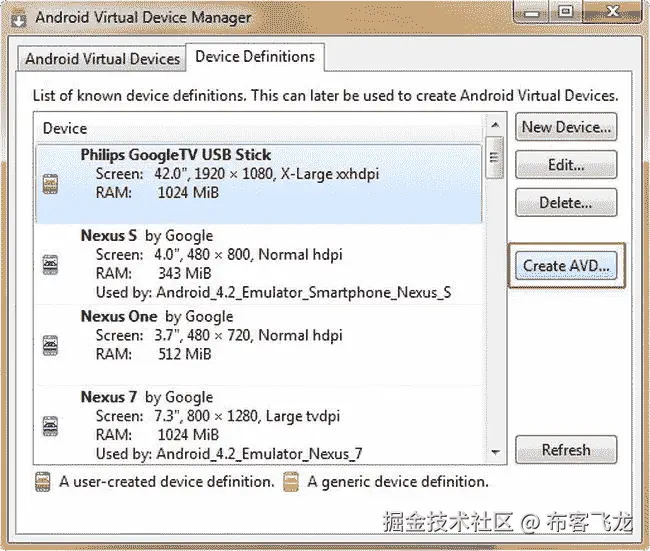Click the 343 MiB RAM line
The height and width of the screenshot is (551, 650).
coord(153,273)
